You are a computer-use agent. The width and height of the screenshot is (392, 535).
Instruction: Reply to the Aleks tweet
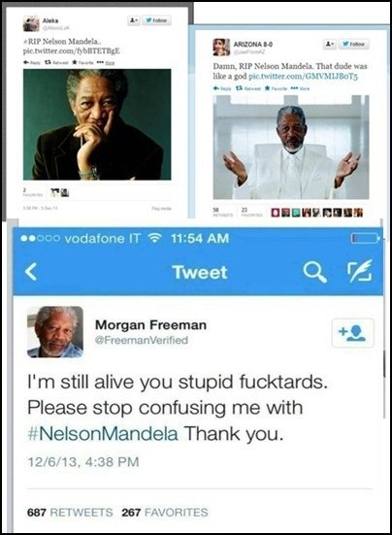[x=32, y=63]
